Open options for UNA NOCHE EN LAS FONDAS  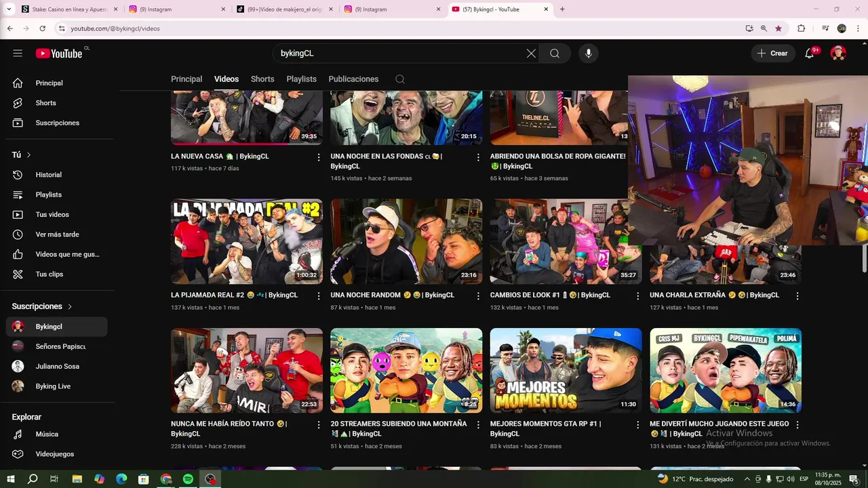[x=478, y=157]
